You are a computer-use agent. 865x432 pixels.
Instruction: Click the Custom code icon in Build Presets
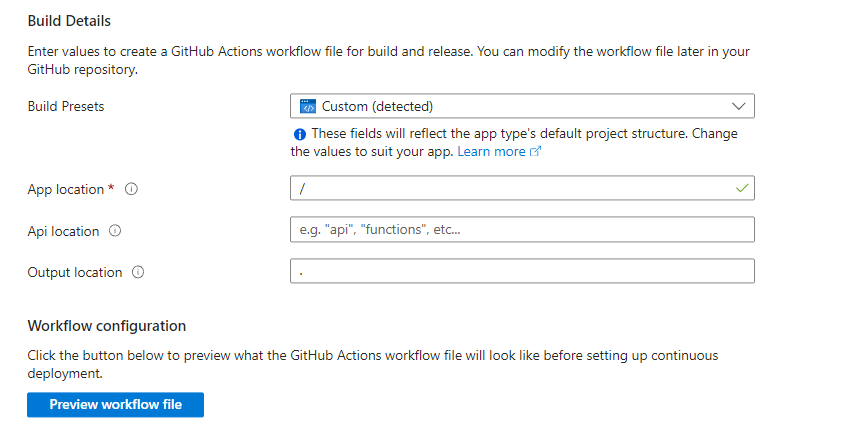pyautogui.click(x=308, y=106)
